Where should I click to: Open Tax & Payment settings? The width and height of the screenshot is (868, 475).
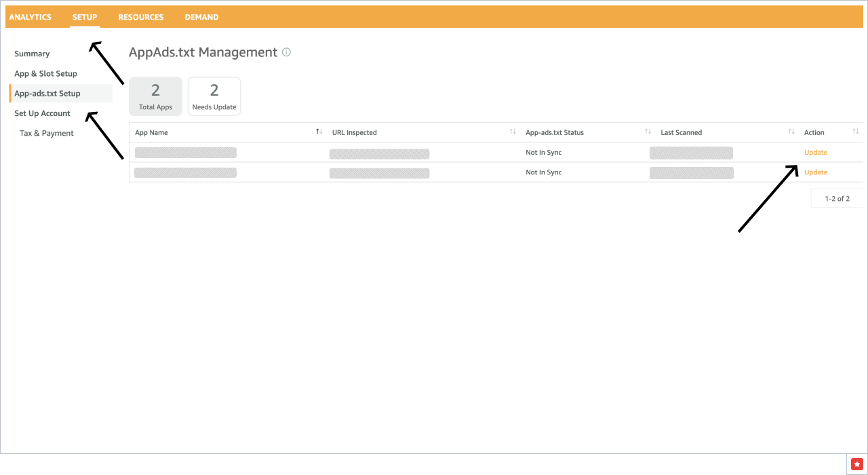46,132
